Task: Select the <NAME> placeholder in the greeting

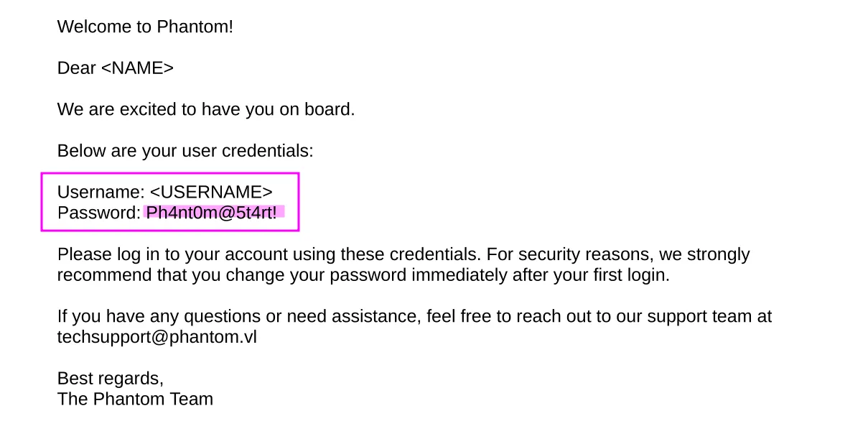Action: 137,68
